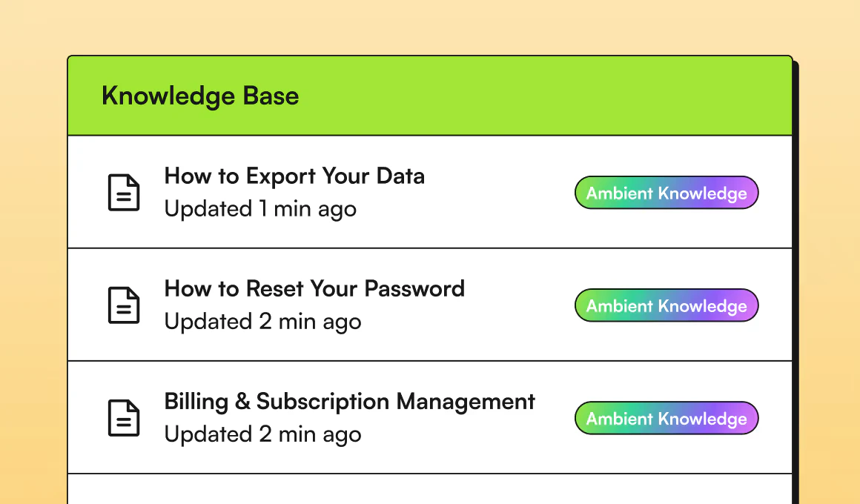Click the document icon beside How to Reset Your Password
Screen dimensions: 860x504
tap(124, 305)
